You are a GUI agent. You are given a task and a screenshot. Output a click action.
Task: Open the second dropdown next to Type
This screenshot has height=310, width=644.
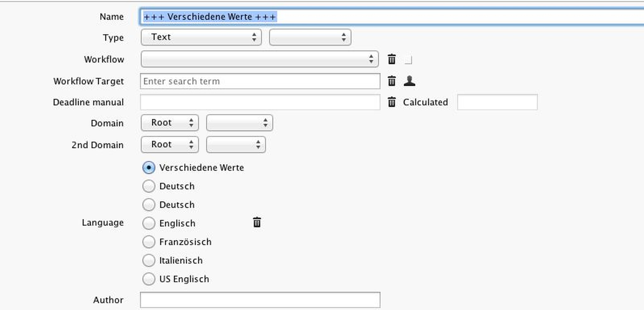pos(310,37)
